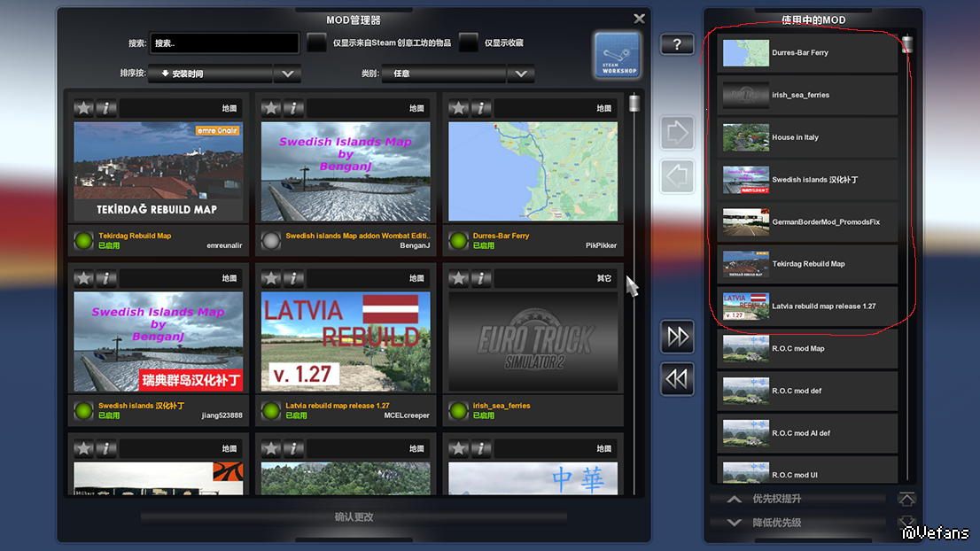Viewport: 980px width, 551px height.
Task: Click the right arrow to activate selected mod
Action: pos(677,133)
